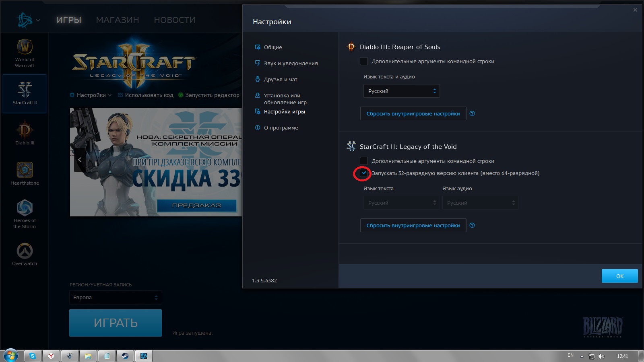Open Diablo III text and audio language dropdown
Image resolution: width=644 pixels, height=362 pixels.
point(402,91)
